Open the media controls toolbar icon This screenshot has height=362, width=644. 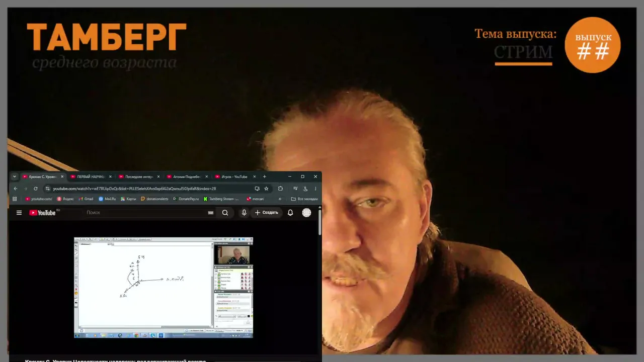(x=295, y=189)
